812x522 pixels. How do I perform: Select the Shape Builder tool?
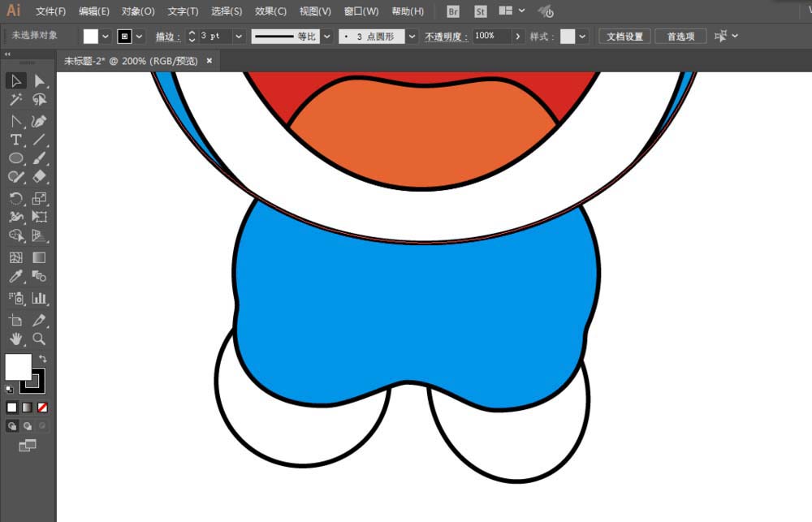[x=16, y=235]
